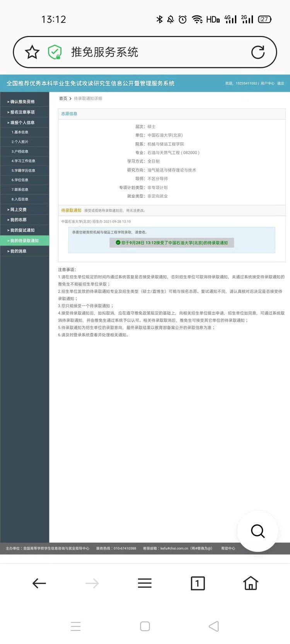
Task: Reload the page with refresh icon
Action: [x=258, y=52]
